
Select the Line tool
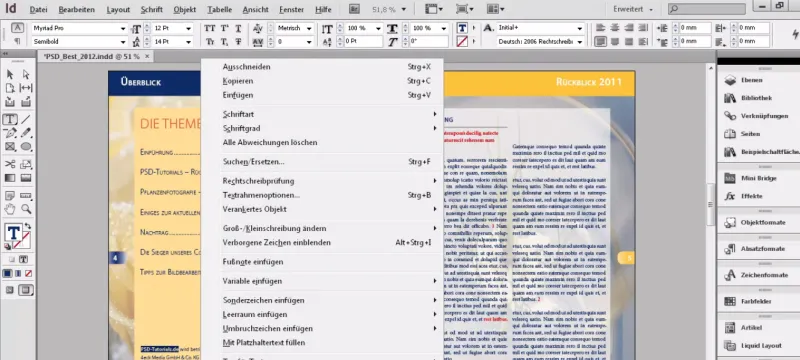(x=26, y=120)
